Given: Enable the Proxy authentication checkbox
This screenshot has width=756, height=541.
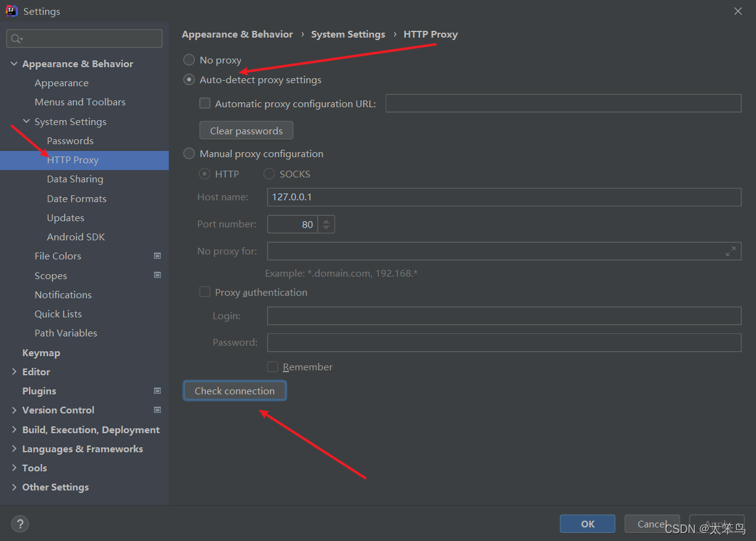Looking at the screenshot, I should [205, 292].
